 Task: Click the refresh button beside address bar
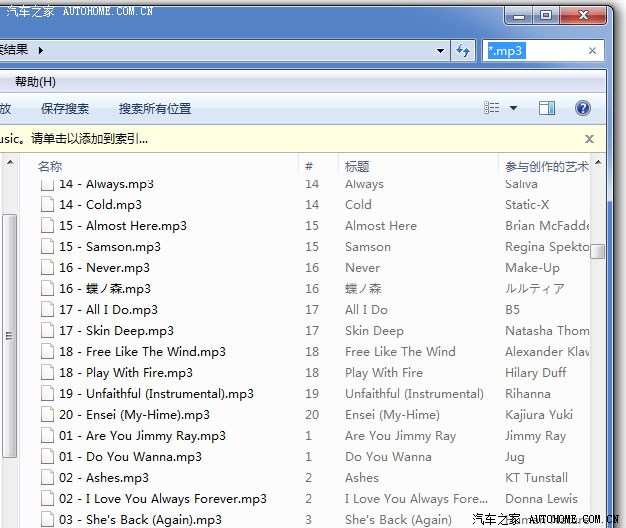[464, 50]
